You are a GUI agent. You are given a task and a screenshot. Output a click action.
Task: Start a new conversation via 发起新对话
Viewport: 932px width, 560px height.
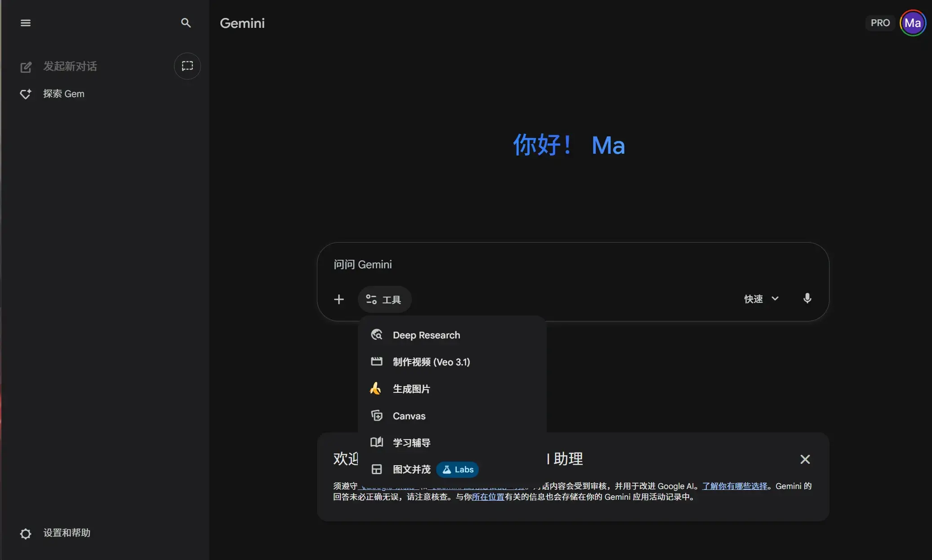click(x=70, y=66)
